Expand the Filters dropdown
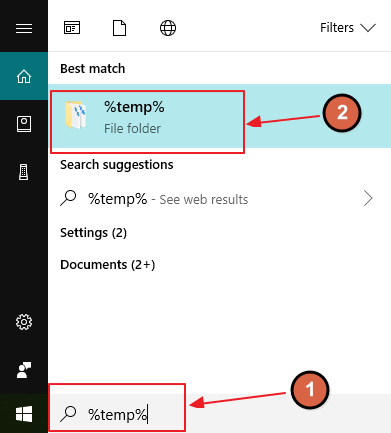Screen dimensions: 391x433 (348, 28)
